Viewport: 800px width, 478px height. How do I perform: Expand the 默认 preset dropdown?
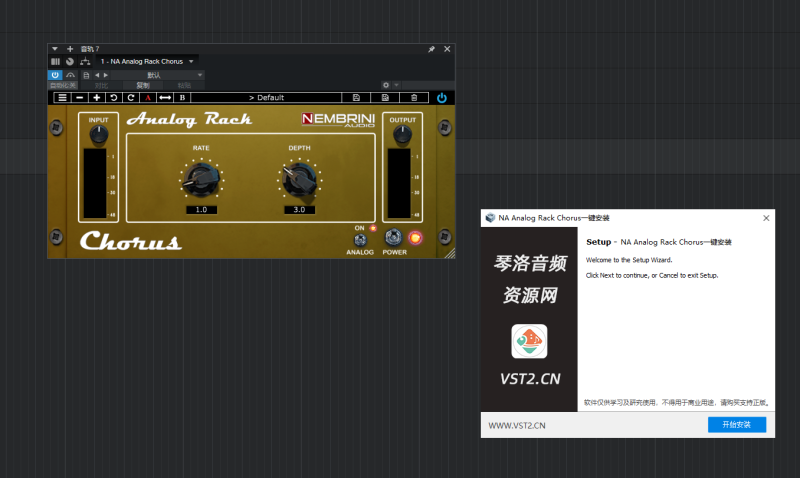(200, 75)
